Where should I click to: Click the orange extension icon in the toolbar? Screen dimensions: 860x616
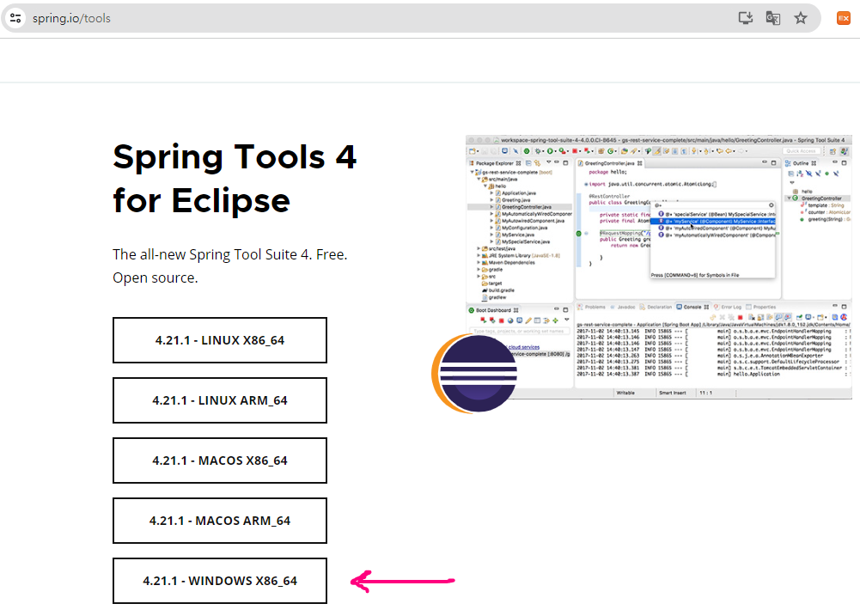(843, 18)
